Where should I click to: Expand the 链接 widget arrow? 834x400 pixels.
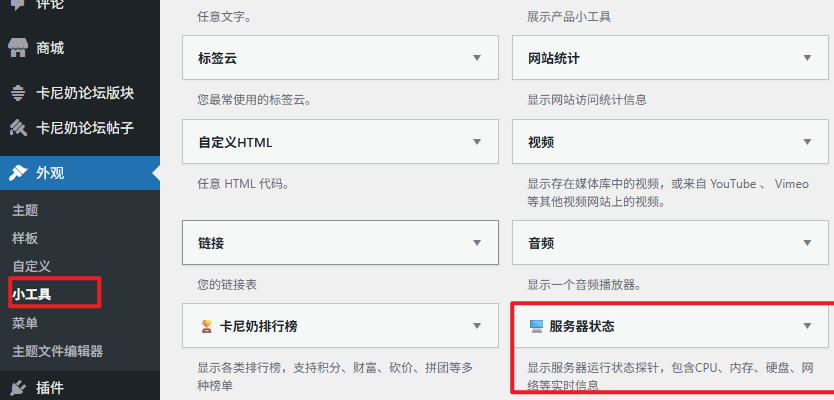477,242
